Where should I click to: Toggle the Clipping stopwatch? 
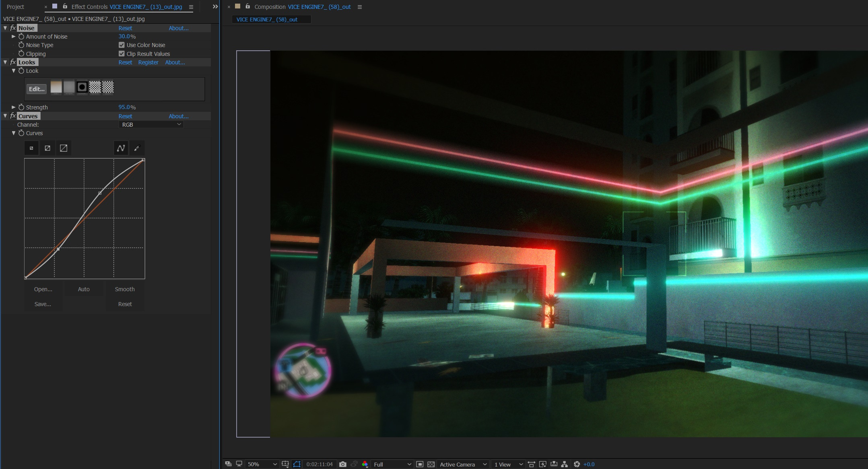pyautogui.click(x=21, y=54)
